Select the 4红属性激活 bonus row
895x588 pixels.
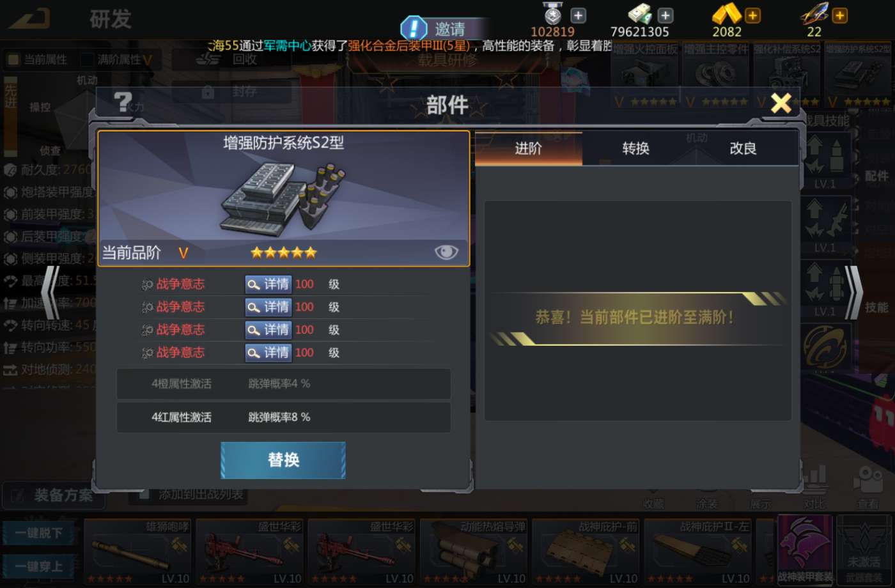tap(284, 417)
